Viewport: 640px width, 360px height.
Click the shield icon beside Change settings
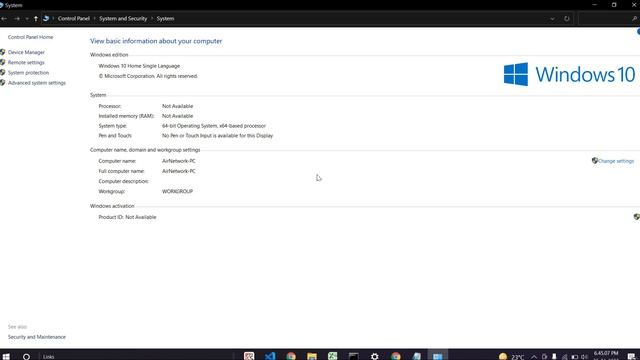coord(595,161)
